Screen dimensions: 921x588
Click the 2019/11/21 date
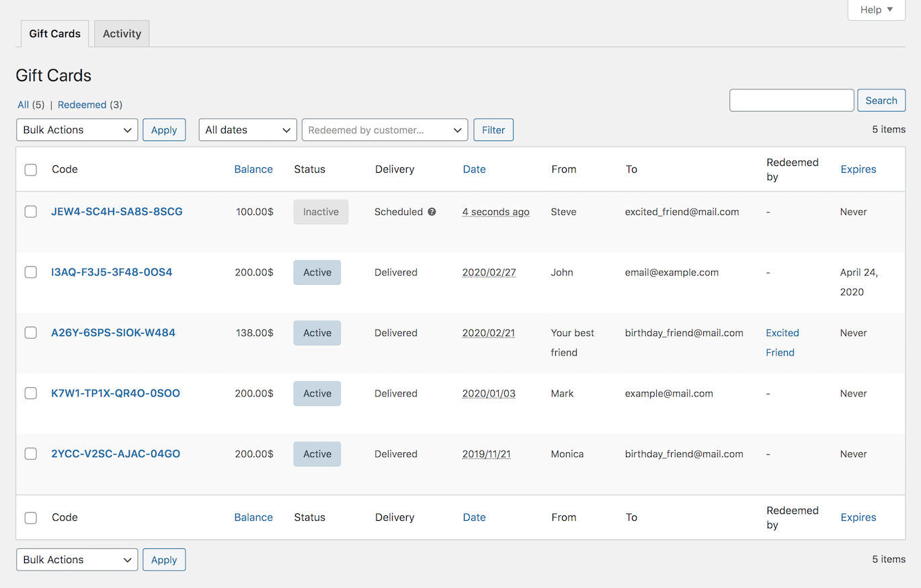point(487,454)
